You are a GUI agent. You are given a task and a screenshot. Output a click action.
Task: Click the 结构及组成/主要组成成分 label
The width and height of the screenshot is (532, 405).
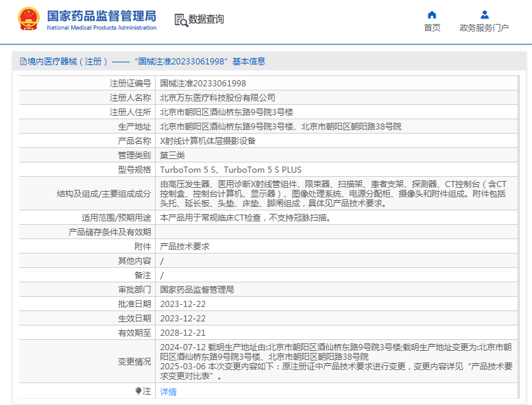104,194
